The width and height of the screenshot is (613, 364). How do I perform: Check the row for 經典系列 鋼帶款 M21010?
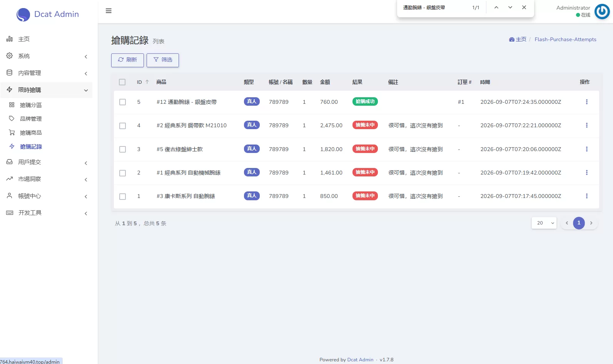[x=122, y=126]
